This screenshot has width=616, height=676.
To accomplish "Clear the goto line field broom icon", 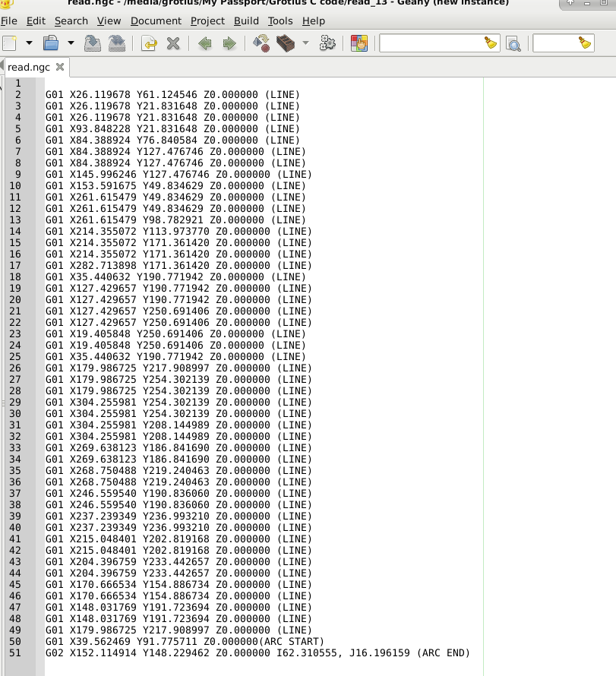I will [x=585, y=43].
